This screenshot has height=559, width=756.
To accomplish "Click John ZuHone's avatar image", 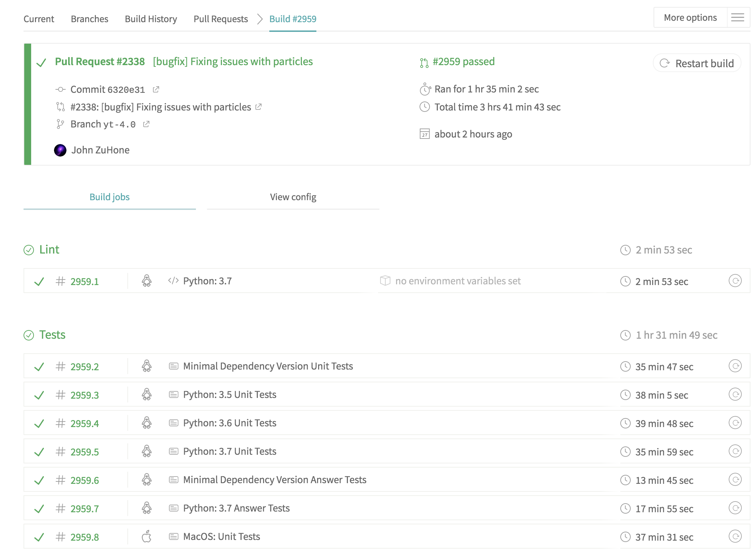I will pos(60,150).
